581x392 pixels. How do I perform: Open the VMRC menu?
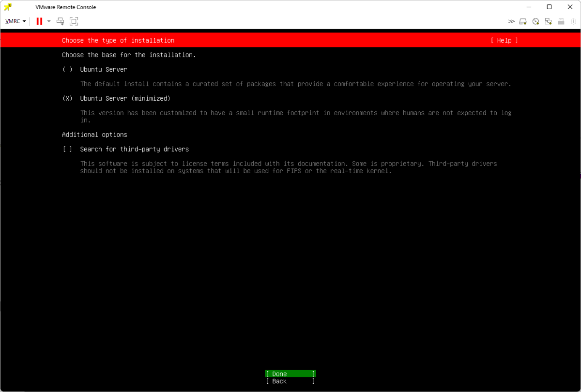15,21
